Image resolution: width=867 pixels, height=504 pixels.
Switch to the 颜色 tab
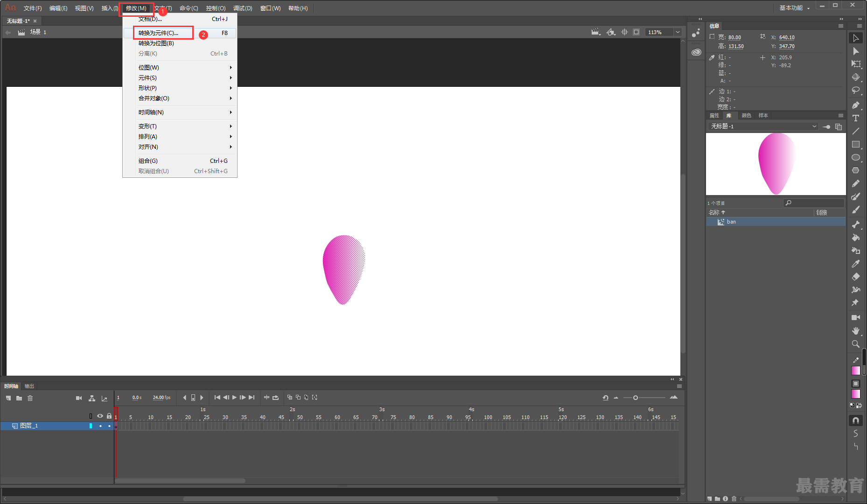pos(747,115)
